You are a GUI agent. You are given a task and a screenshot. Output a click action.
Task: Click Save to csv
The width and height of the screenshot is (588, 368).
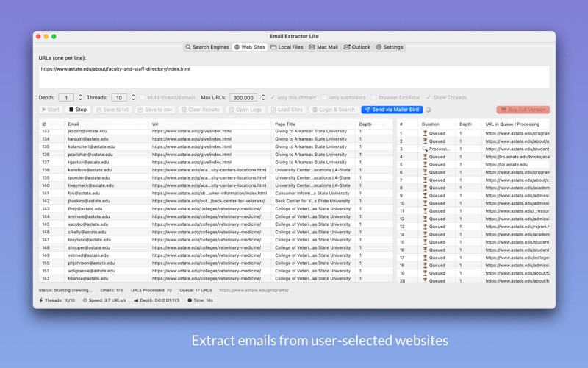click(155, 110)
